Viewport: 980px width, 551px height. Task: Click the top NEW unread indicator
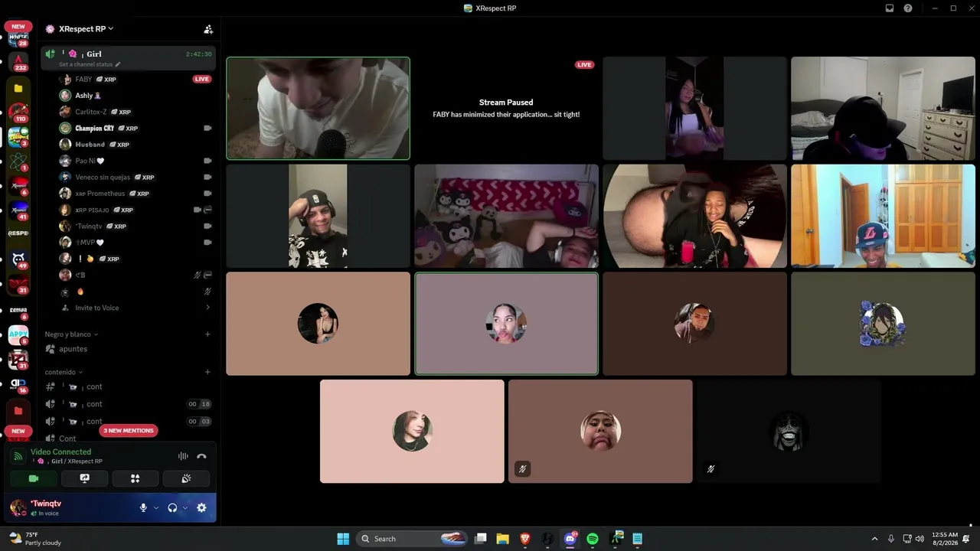pyautogui.click(x=18, y=26)
